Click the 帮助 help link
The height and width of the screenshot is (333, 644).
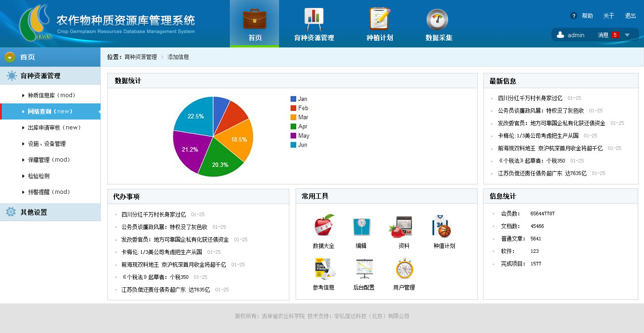pos(587,16)
